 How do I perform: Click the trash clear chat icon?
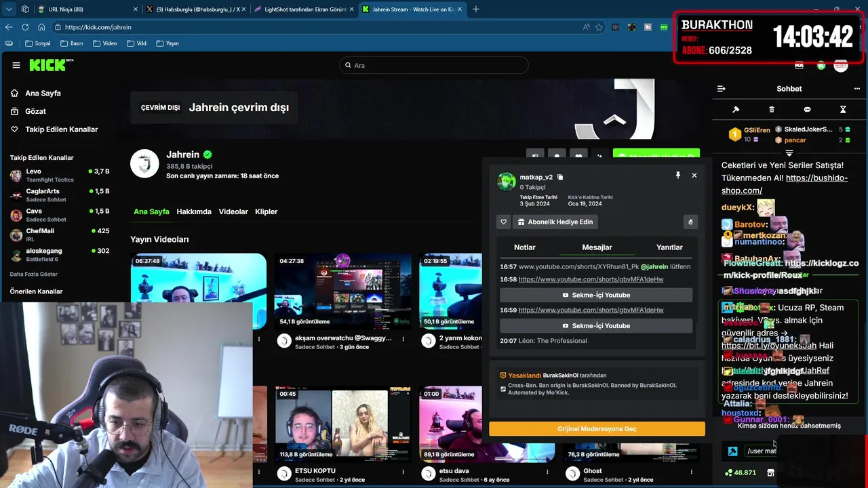[772, 110]
